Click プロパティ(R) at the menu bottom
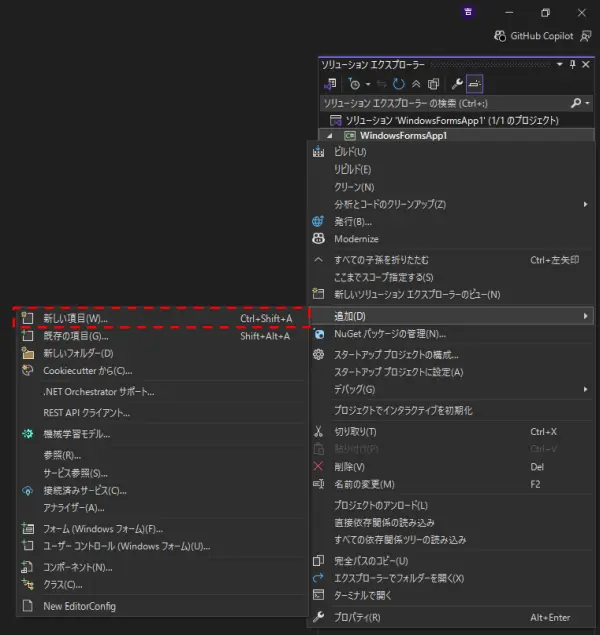 point(356,617)
